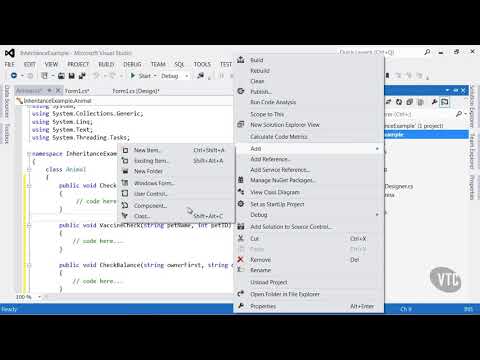Collapse the namespace InheritanceExample code region
480x360 pixels.
point(29,154)
